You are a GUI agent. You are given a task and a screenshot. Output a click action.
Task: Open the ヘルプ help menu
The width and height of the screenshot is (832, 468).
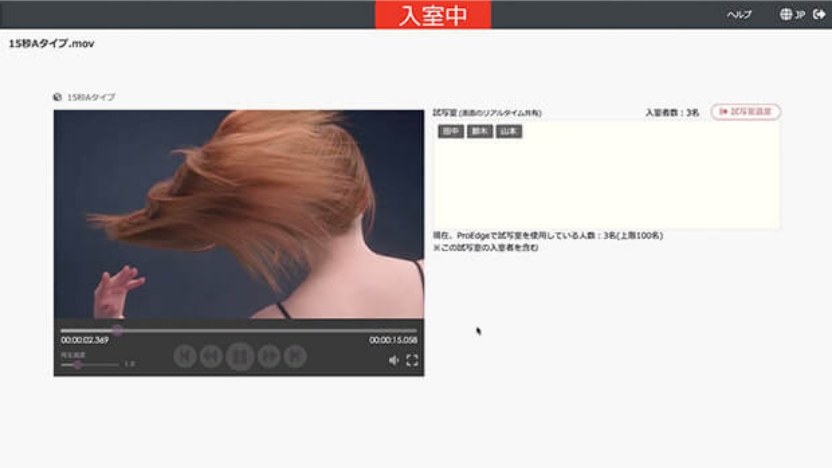(x=739, y=15)
